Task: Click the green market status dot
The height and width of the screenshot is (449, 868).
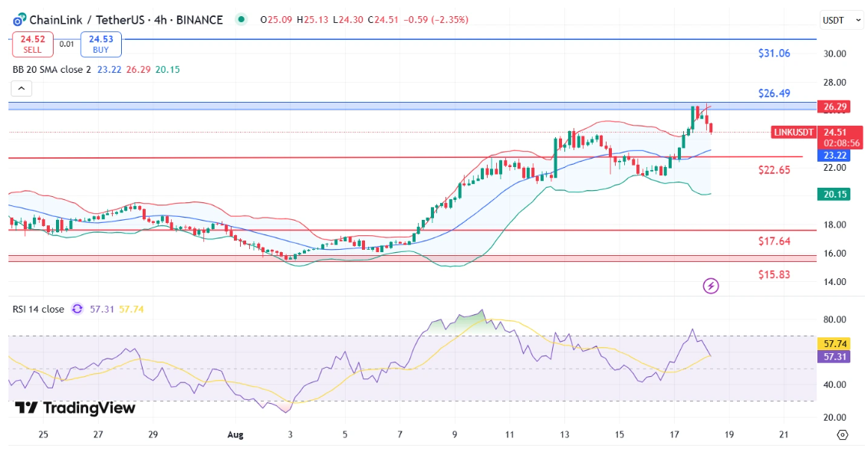Action: (241, 19)
